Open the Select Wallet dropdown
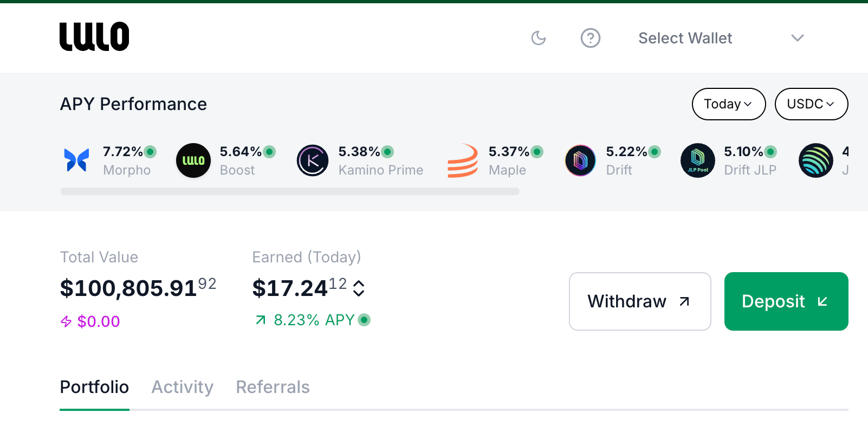 [x=721, y=38]
